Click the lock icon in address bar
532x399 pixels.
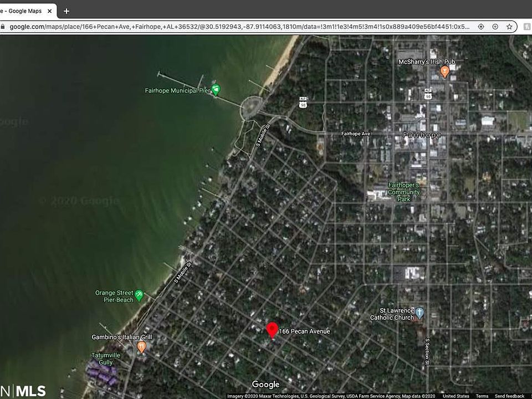(3, 27)
